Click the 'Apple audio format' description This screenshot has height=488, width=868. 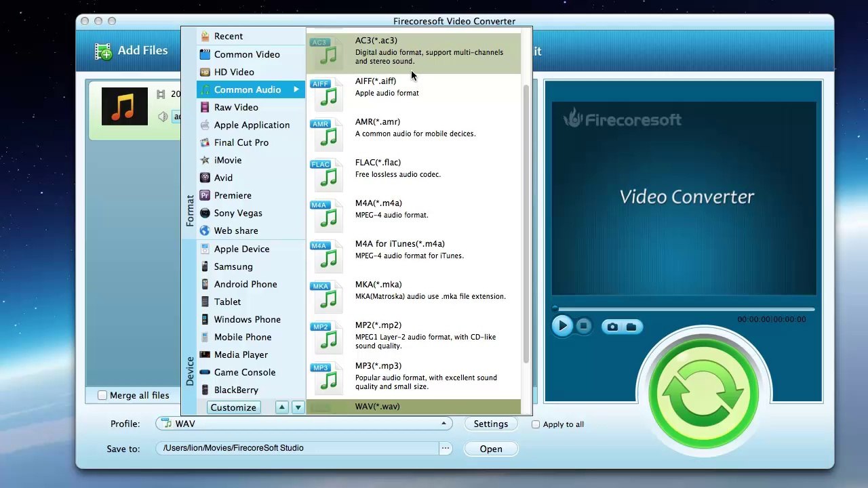point(387,93)
